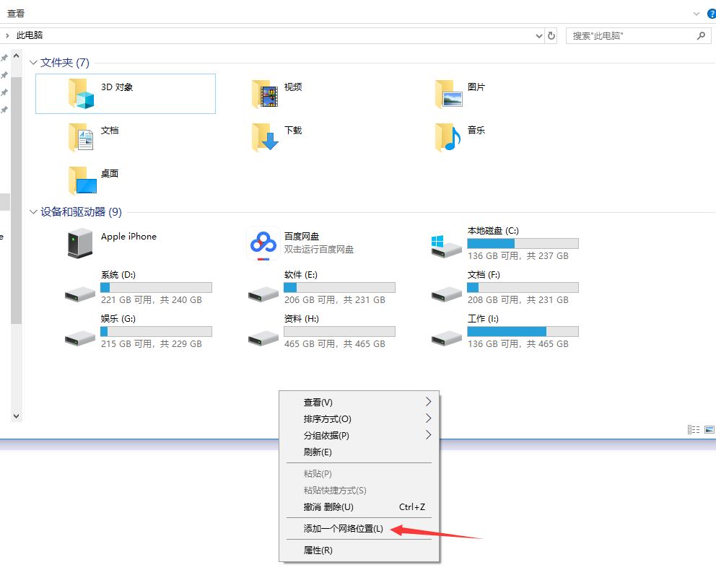Image resolution: width=716 pixels, height=588 pixels.
Task: Expand the 分组依据(P) submenu arrow
Action: [428, 434]
